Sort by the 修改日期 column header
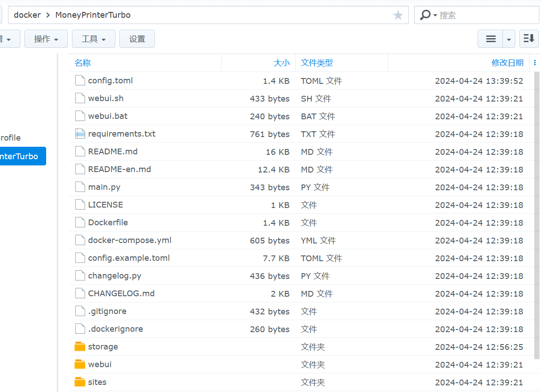The height and width of the screenshot is (392, 542). tap(507, 63)
